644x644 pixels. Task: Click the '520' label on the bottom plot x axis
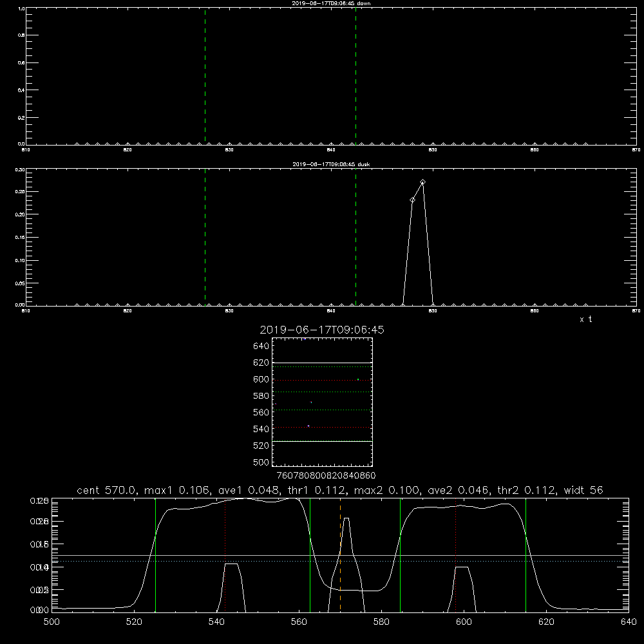[134, 622]
